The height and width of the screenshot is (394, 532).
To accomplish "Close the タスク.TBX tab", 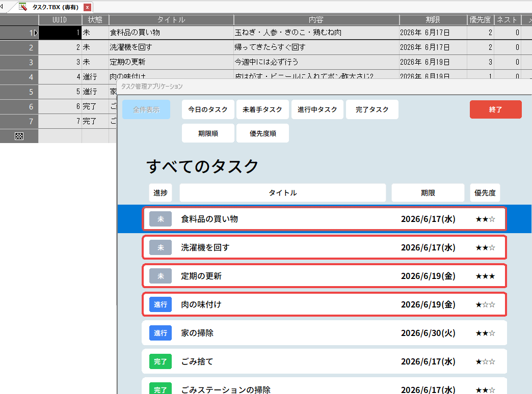I will click(x=87, y=7).
